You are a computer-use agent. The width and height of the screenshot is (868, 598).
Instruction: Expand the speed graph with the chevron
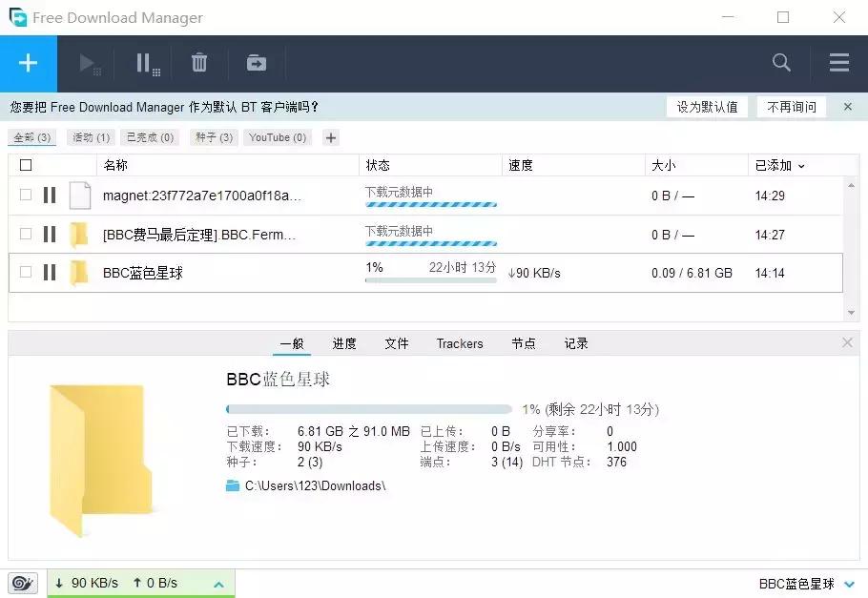(x=218, y=583)
